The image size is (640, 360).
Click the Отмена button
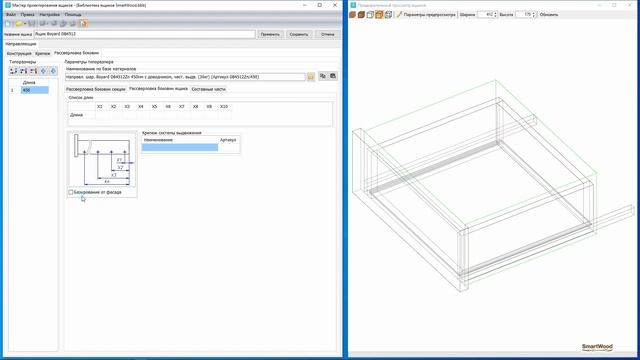(327, 34)
